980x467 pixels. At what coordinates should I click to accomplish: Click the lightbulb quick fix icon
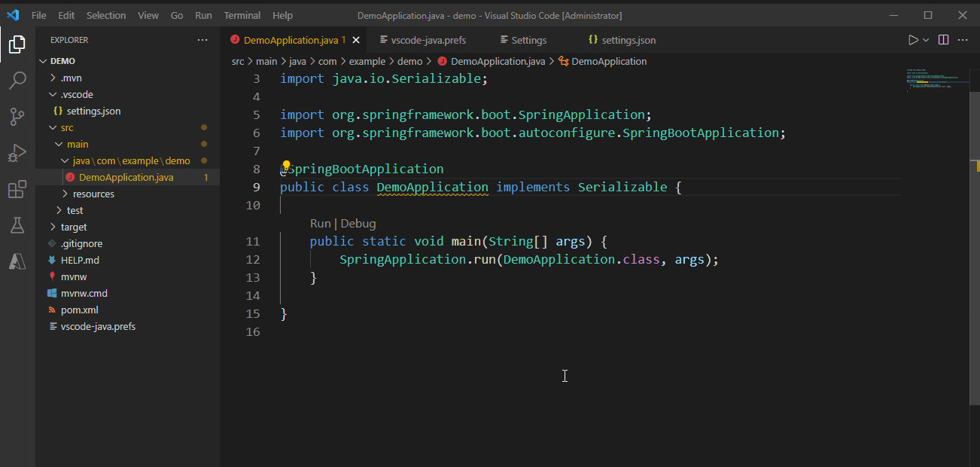click(x=286, y=166)
